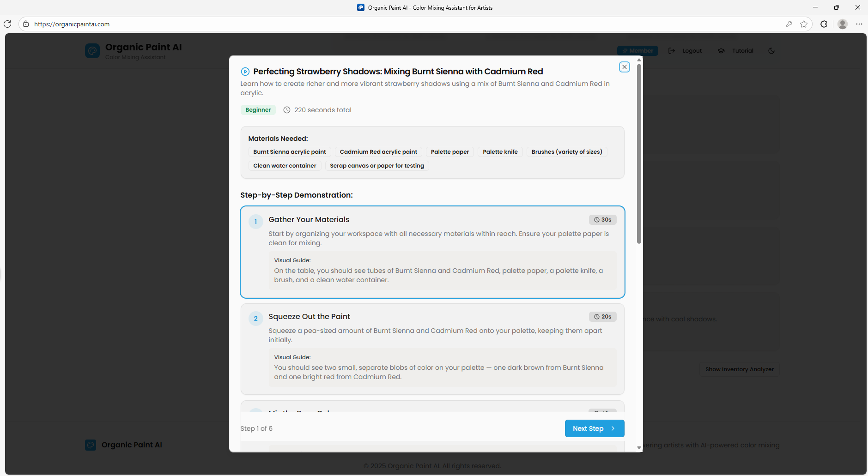Image resolution: width=868 pixels, height=476 pixels.
Task: Open the browser profile avatar
Action: (842, 24)
